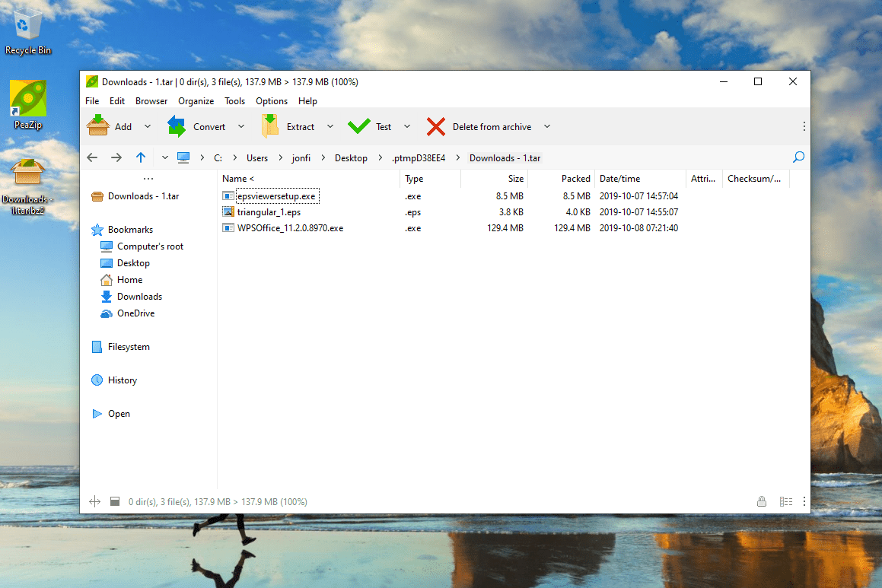The height and width of the screenshot is (588, 882).
Task: Click C: in the breadcrumb path
Action: pyautogui.click(x=218, y=158)
